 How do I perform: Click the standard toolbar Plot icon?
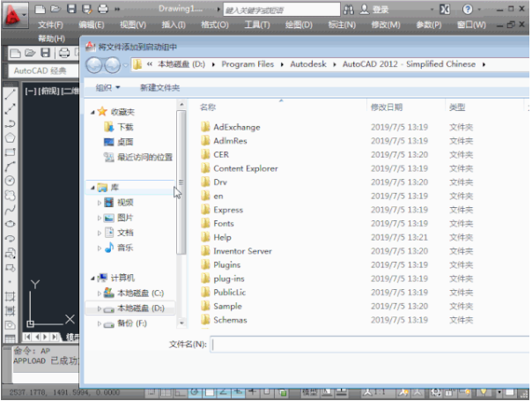pos(64,53)
